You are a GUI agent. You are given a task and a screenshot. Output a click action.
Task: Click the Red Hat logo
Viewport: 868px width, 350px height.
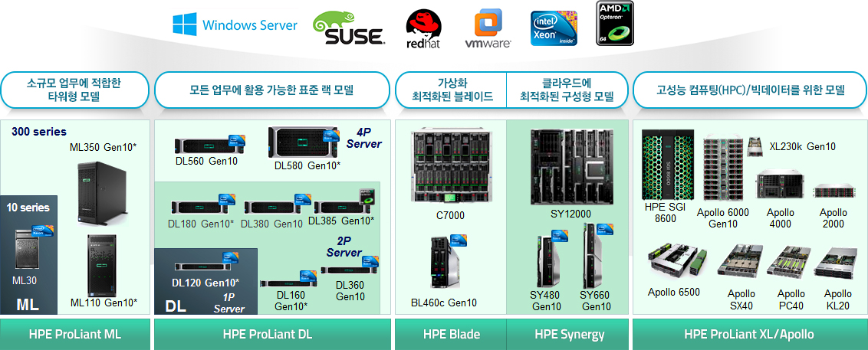tap(423, 29)
